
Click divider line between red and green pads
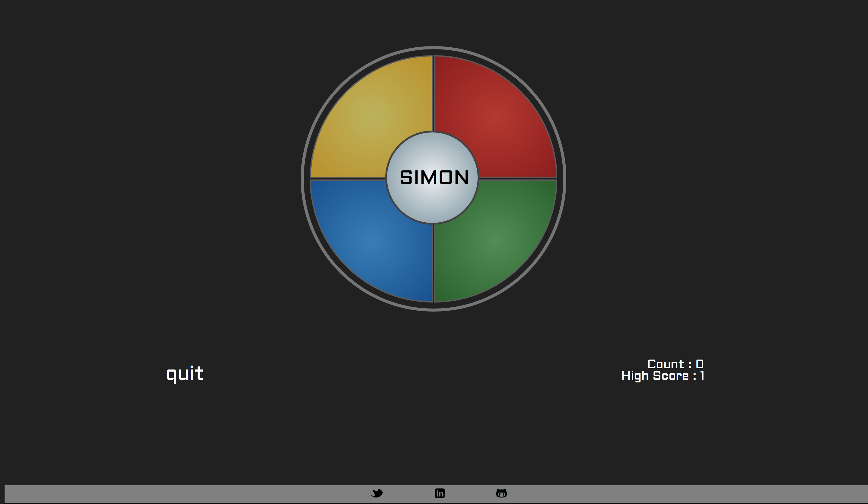tap(518, 179)
